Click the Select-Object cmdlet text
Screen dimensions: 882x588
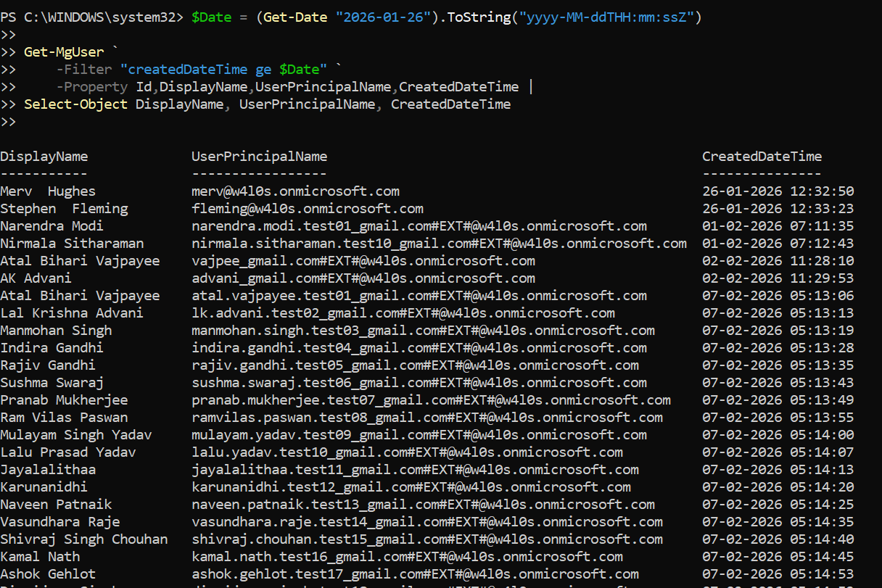[x=75, y=104]
